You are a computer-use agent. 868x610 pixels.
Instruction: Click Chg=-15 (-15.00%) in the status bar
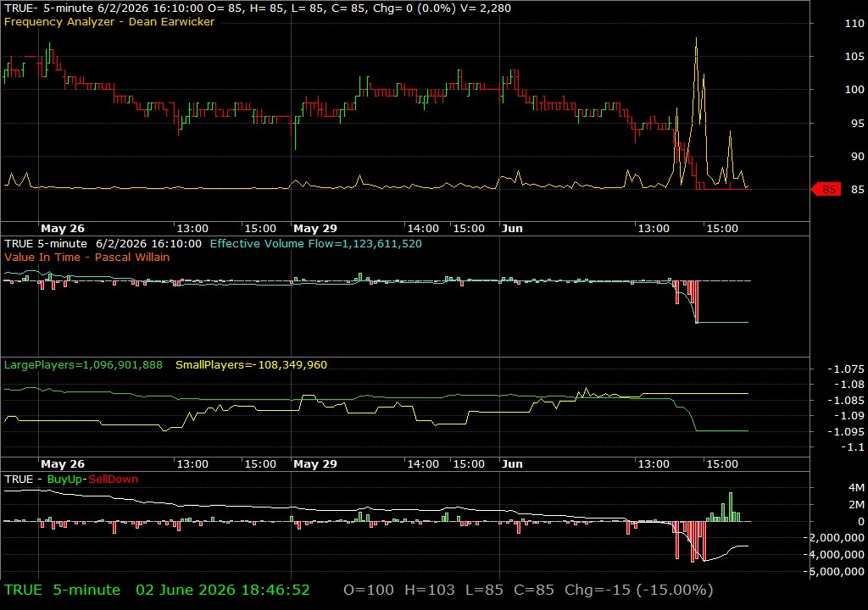click(639, 590)
